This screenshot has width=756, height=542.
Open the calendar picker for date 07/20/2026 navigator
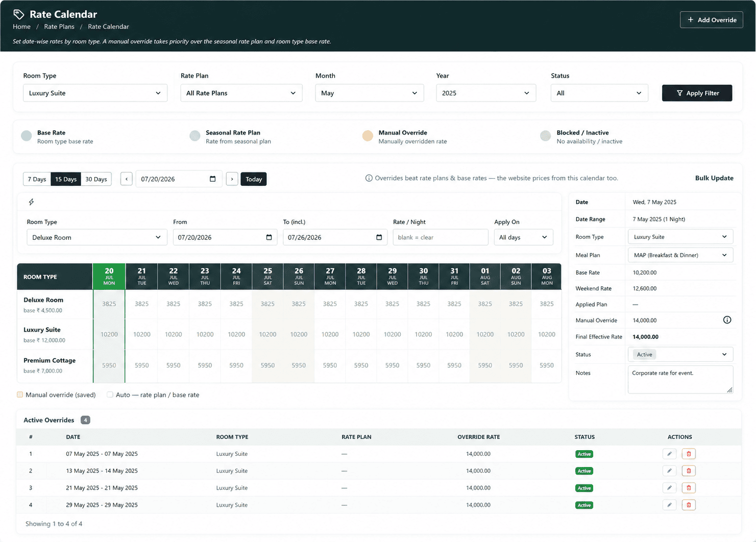tap(213, 179)
